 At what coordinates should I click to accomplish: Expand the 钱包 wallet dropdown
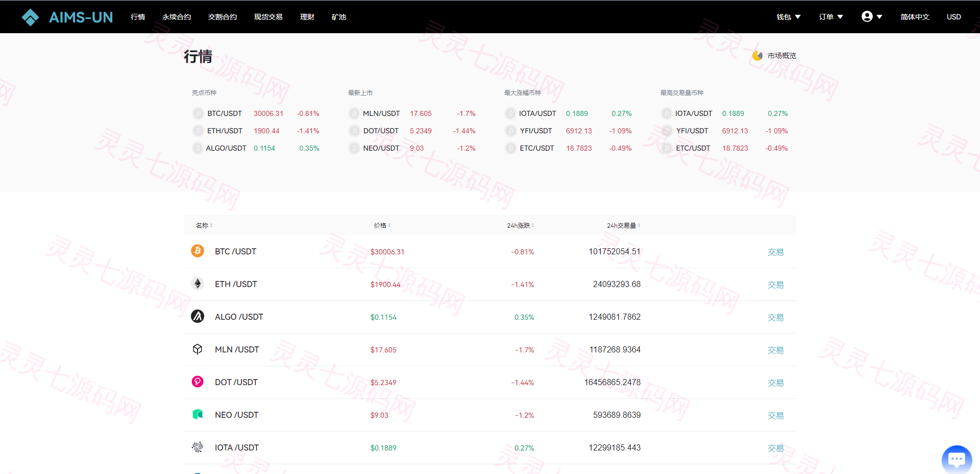pyautogui.click(x=789, y=17)
